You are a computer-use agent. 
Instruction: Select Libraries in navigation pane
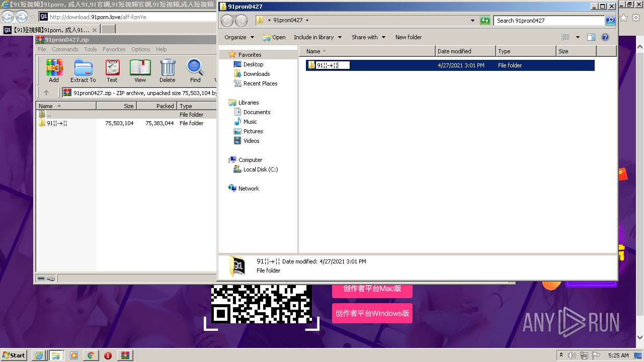click(x=249, y=103)
